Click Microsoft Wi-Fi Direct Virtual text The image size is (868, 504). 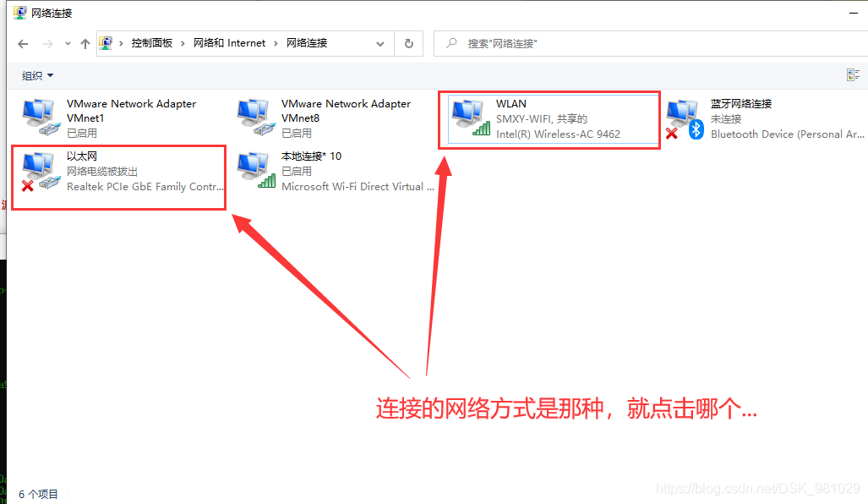(358, 187)
